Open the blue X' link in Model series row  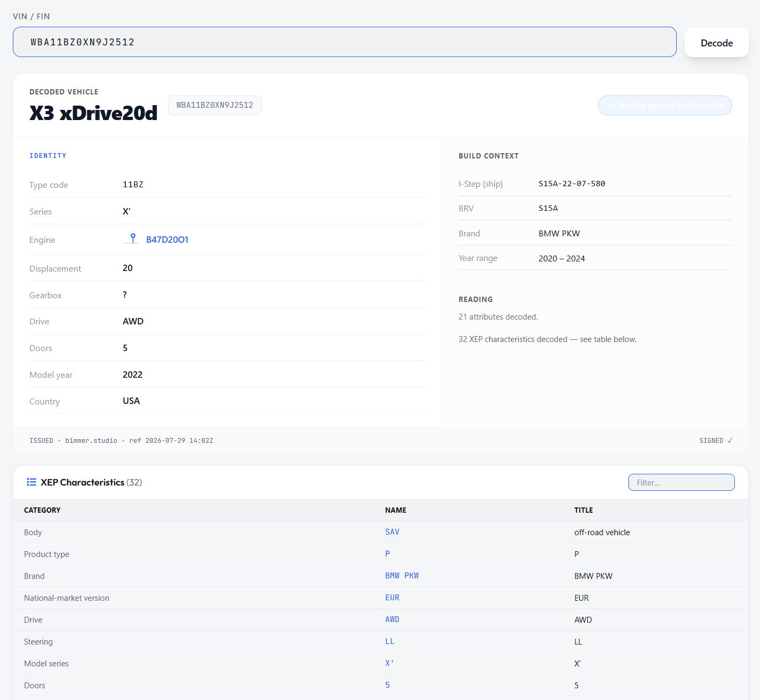point(390,663)
